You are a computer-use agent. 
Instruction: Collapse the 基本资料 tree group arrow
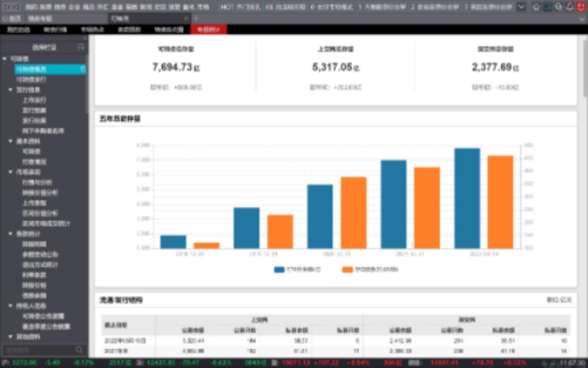pos(11,141)
